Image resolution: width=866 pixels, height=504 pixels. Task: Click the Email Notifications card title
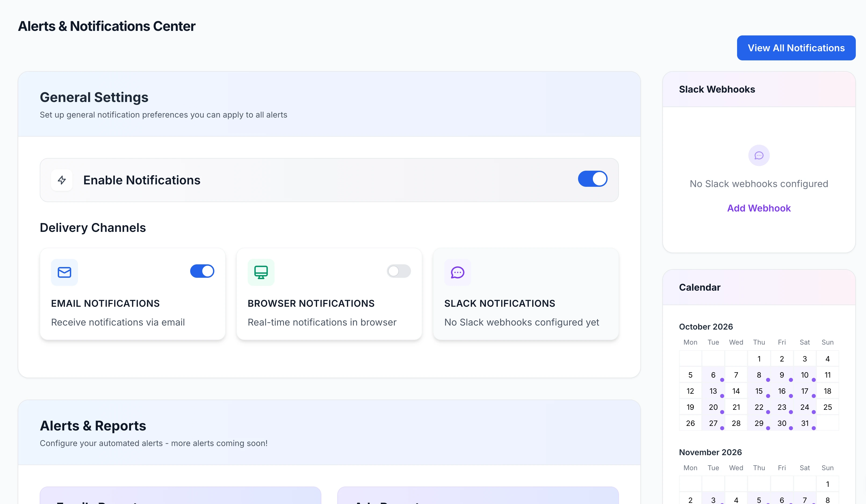[x=106, y=304]
